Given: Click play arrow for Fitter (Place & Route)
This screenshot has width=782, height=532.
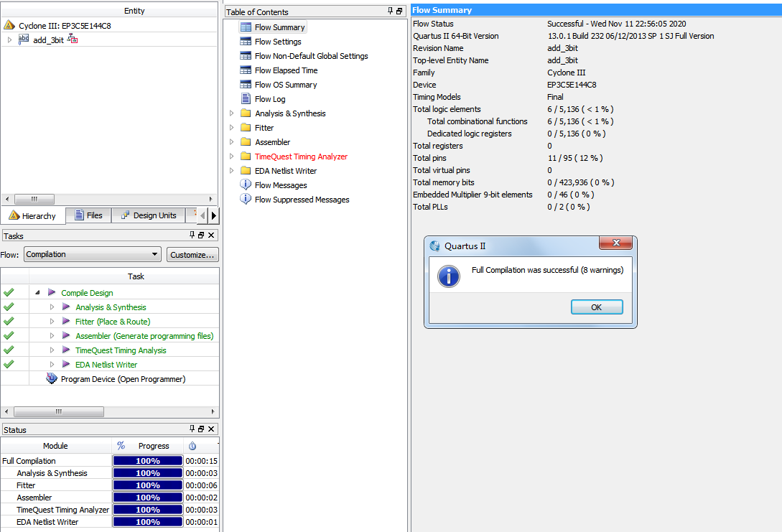Looking at the screenshot, I should pos(66,321).
